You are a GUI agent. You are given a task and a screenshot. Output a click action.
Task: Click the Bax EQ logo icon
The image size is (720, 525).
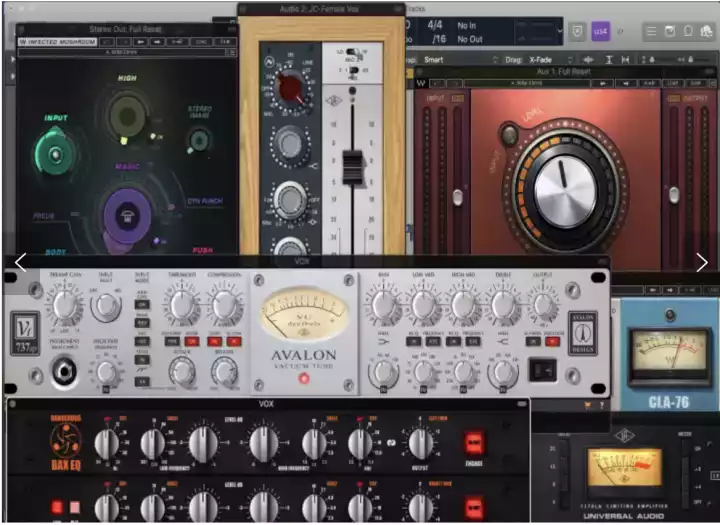(65, 437)
